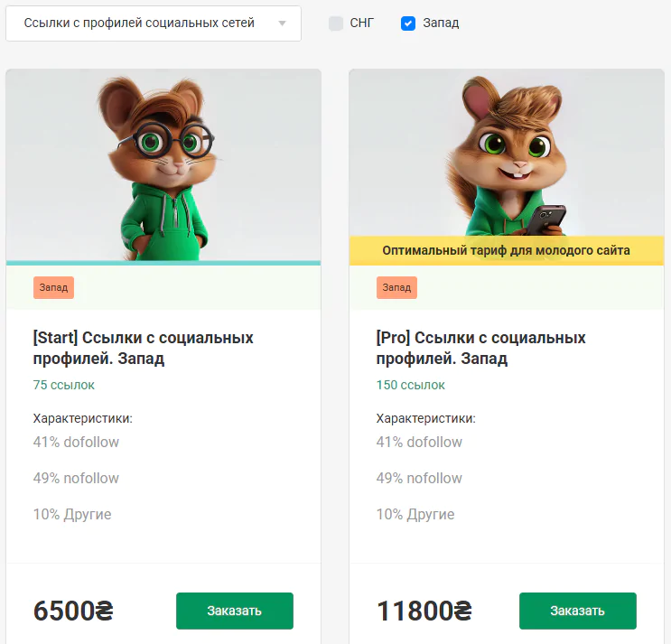Click the dropdown arrow next to category selector

(x=283, y=23)
